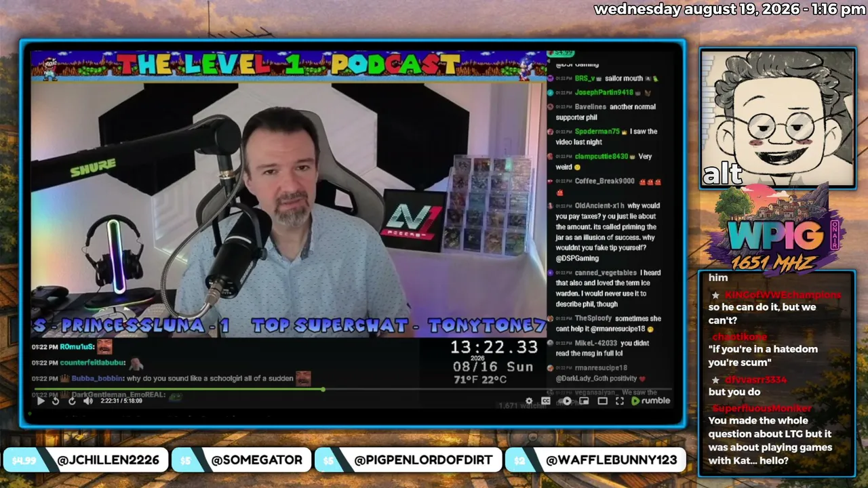The width and height of the screenshot is (868, 488).
Task: Enable picture-in-picture mode
Action: point(584,401)
